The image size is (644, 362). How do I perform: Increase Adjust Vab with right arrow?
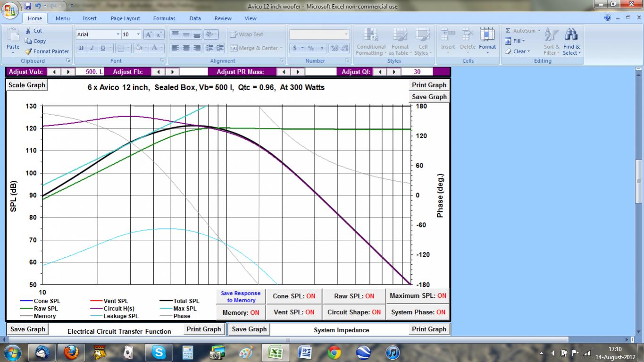point(68,72)
